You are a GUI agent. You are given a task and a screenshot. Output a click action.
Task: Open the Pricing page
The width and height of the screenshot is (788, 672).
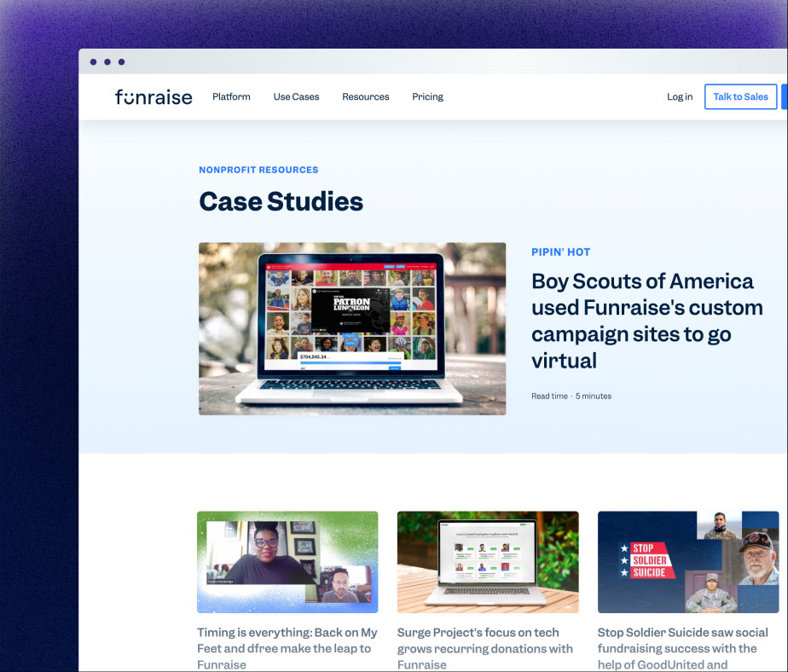point(427,96)
